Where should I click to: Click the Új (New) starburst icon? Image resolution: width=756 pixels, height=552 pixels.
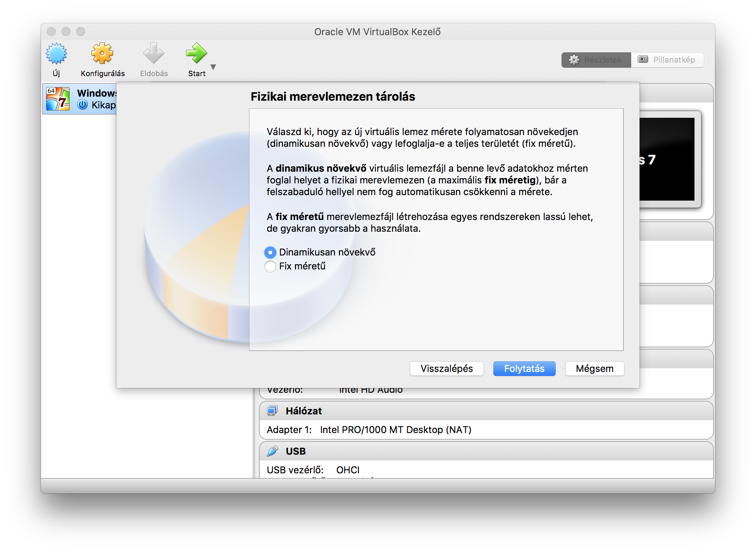(x=56, y=54)
